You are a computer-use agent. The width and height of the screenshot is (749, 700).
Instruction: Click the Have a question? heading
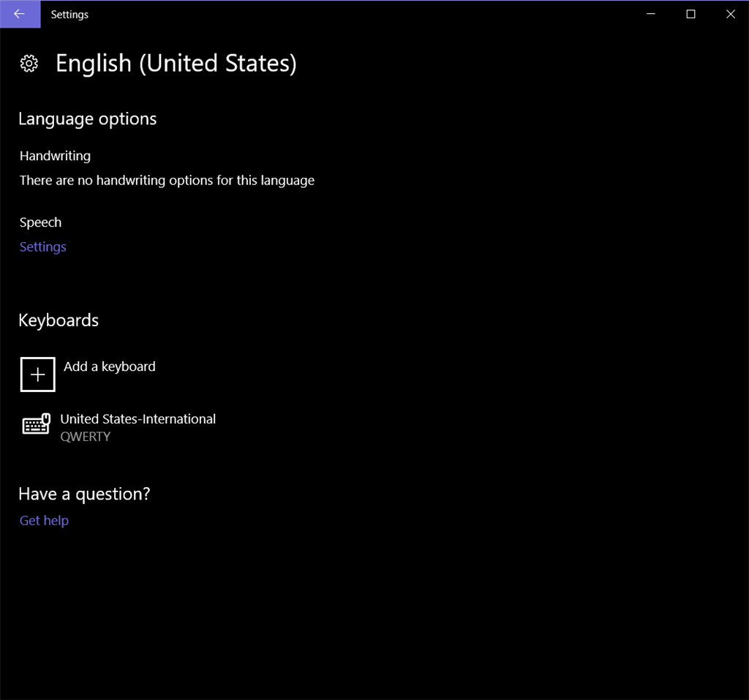click(84, 494)
